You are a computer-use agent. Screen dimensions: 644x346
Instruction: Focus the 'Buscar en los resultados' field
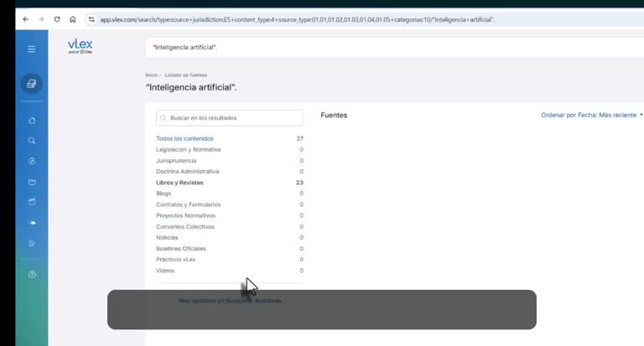(x=230, y=118)
